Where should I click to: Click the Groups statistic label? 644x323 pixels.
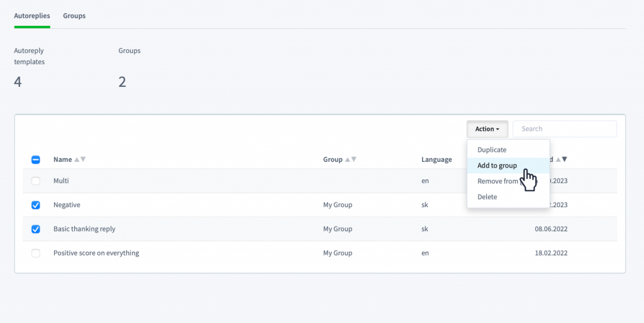pyautogui.click(x=130, y=50)
